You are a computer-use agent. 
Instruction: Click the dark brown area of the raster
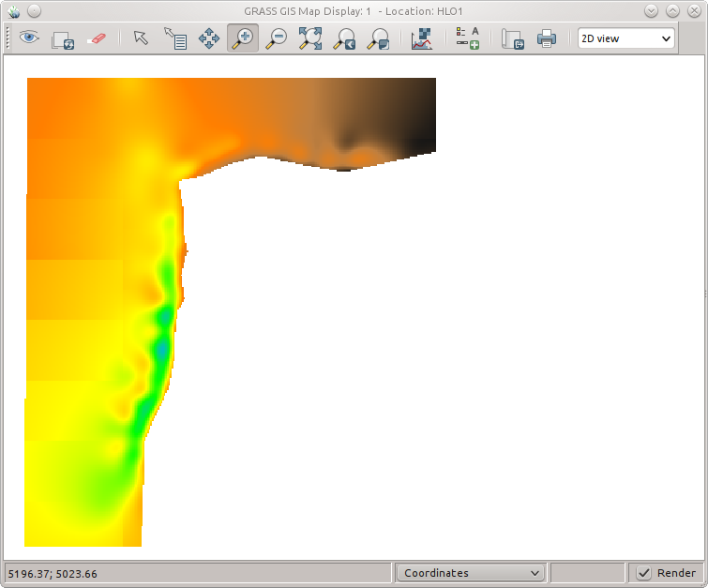click(x=417, y=113)
